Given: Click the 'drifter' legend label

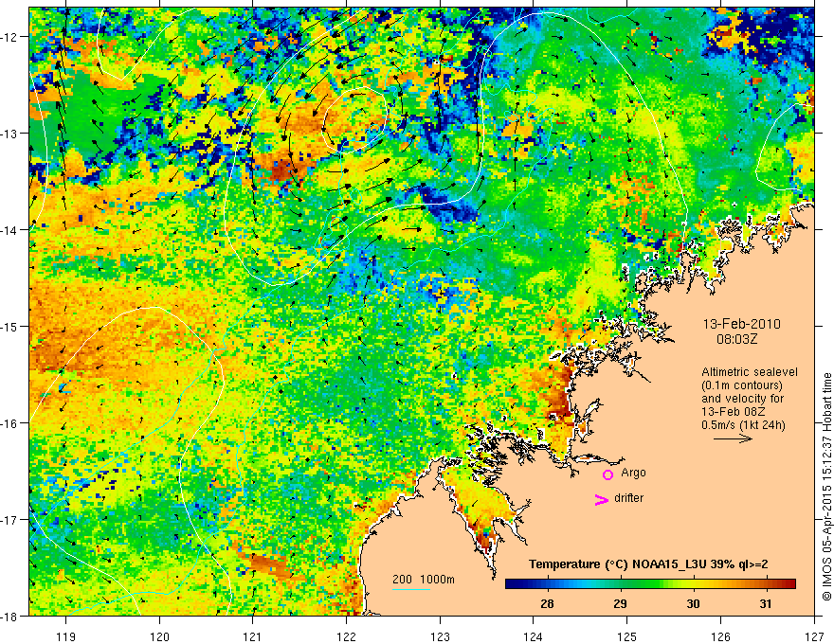Looking at the screenshot, I should 628,498.
